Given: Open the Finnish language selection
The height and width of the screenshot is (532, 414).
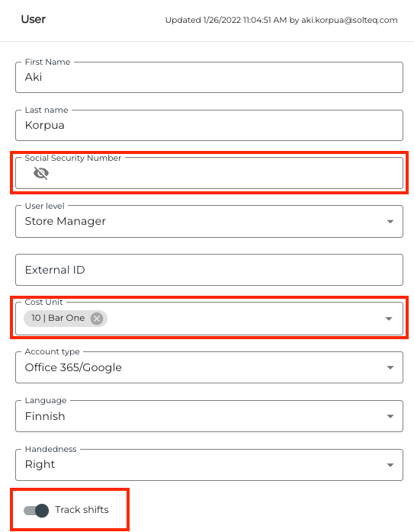Looking at the screenshot, I should tap(209, 416).
